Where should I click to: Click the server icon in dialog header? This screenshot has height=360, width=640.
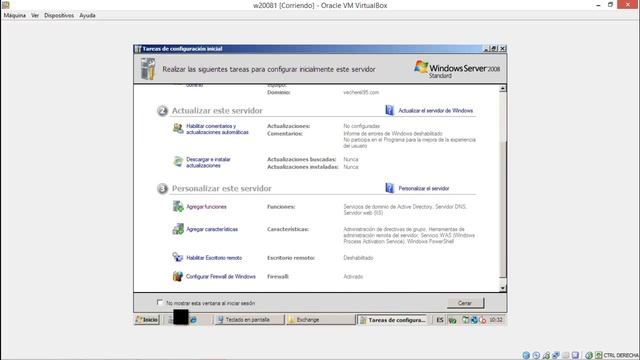coord(148,69)
